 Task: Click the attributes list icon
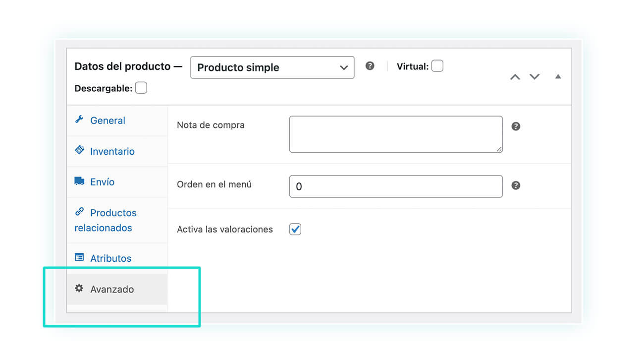(x=79, y=257)
